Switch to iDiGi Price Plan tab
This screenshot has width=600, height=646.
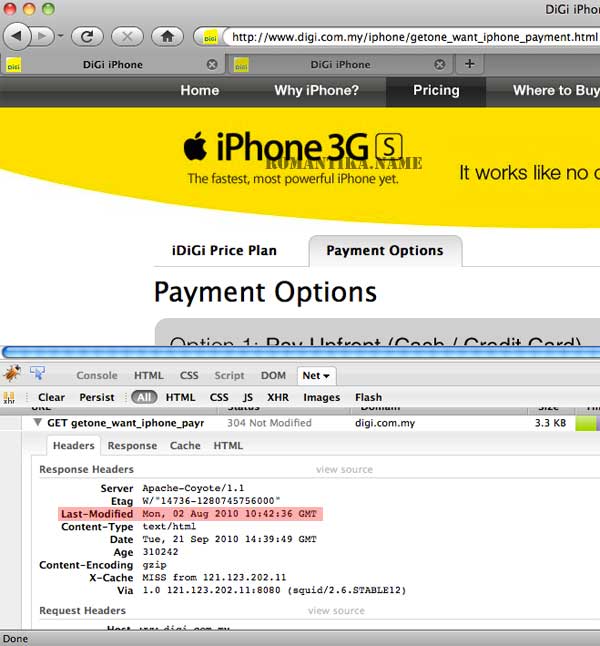[224, 250]
